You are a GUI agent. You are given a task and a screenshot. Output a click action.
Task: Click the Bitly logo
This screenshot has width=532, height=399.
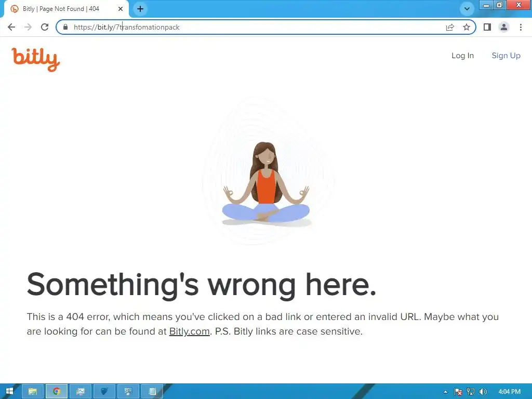pyautogui.click(x=36, y=59)
